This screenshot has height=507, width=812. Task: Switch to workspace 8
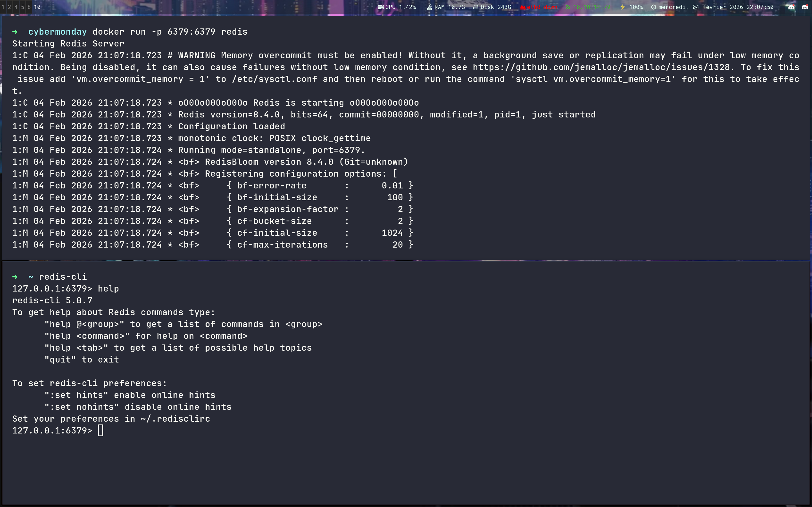click(29, 7)
